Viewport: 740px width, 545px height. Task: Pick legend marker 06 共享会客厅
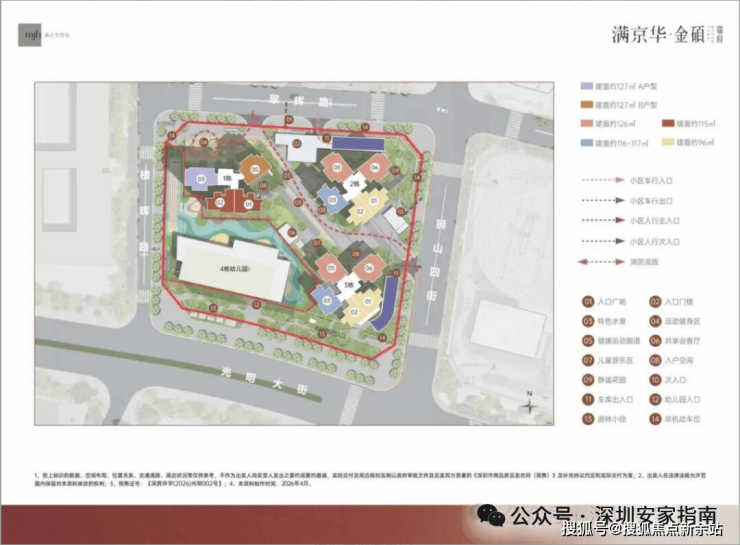(x=656, y=341)
